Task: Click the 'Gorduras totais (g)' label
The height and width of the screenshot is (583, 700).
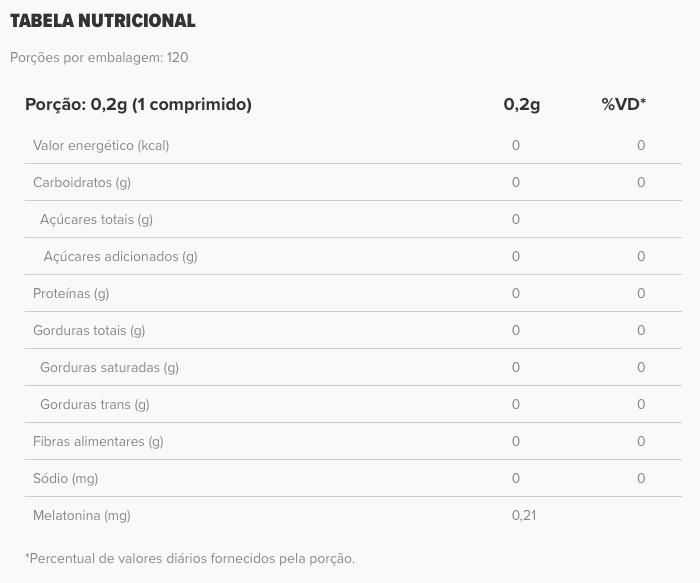Action: pyautogui.click(x=89, y=330)
